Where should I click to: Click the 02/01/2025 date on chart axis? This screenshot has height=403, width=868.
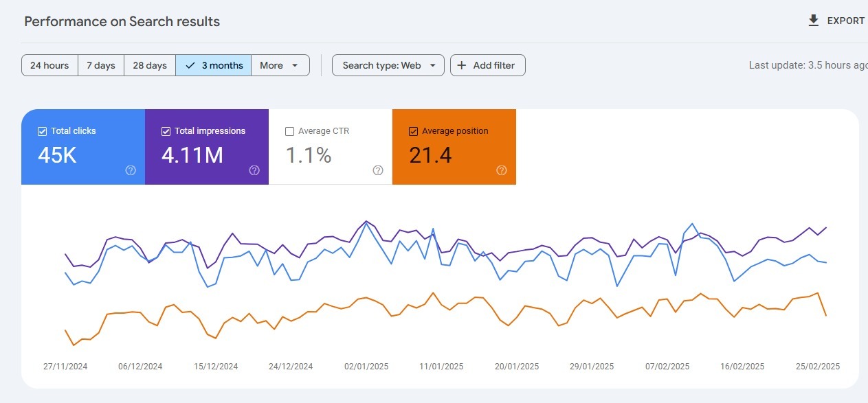[366, 367]
